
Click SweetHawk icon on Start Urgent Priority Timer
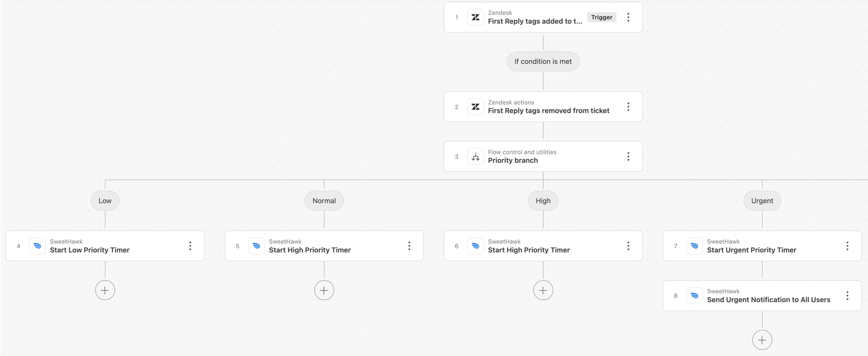[694, 246]
